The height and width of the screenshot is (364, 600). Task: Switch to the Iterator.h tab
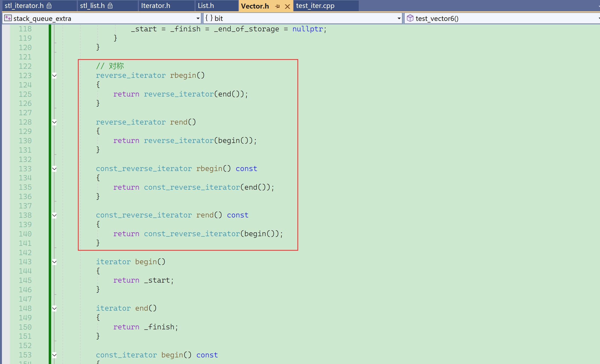click(x=155, y=6)
